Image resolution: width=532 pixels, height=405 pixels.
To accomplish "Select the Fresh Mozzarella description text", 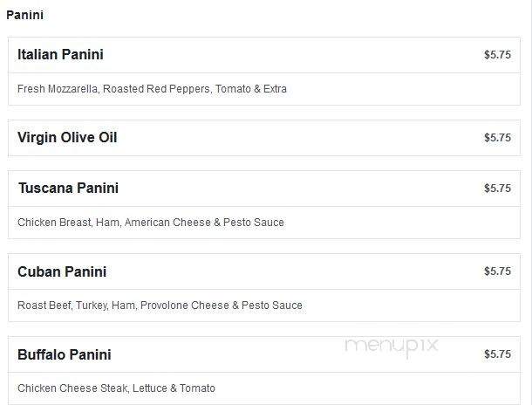I will point(152,89).
